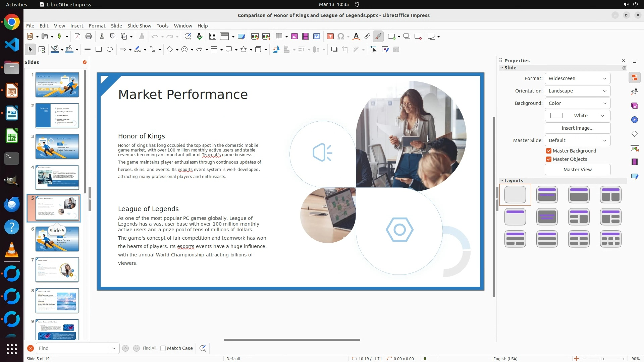Select the Ellipse drawing tool
The width and height of the screenshot is (644, 362).
tap(110, 50)
